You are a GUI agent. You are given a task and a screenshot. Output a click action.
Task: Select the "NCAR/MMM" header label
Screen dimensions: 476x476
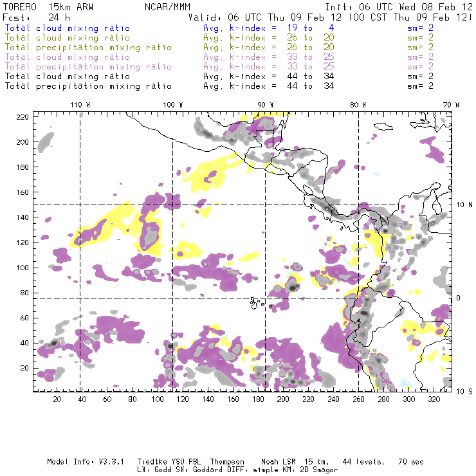168,7
